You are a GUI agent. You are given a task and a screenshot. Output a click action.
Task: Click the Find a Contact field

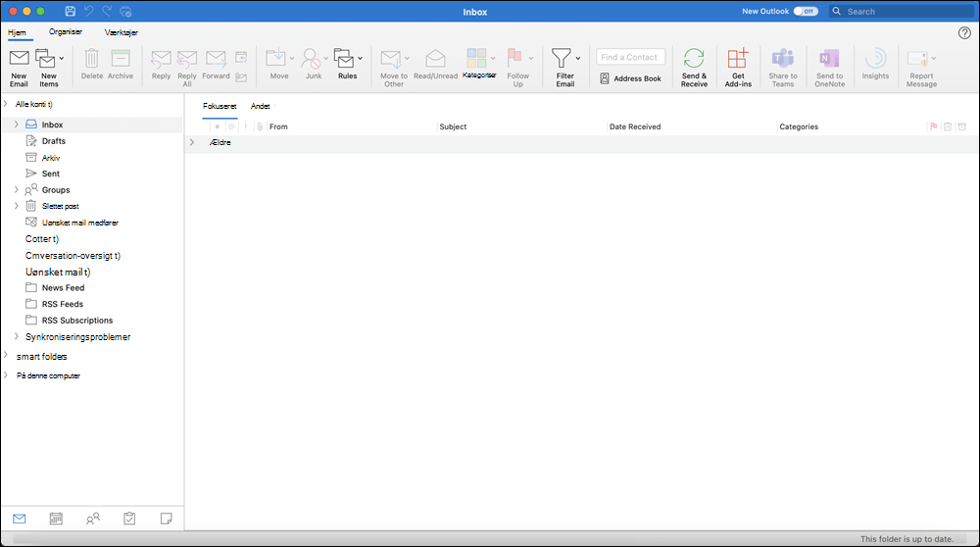[630, 57]
